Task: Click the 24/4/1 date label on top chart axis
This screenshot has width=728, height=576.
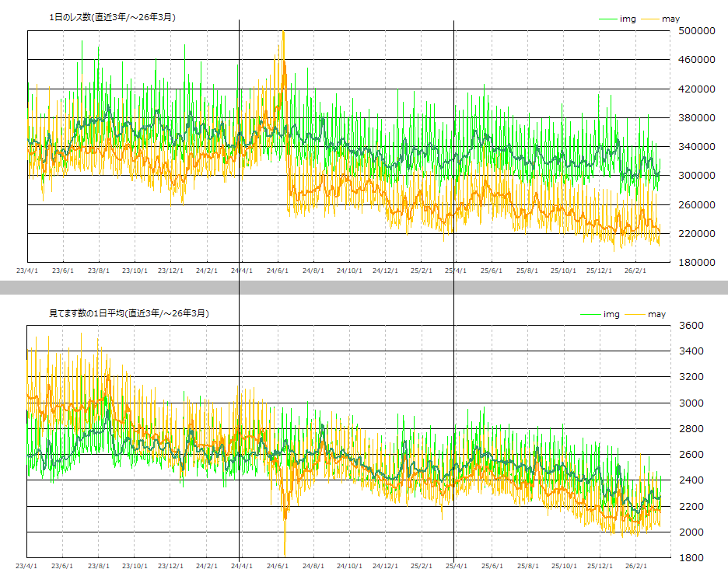Action: pos(242,271)
